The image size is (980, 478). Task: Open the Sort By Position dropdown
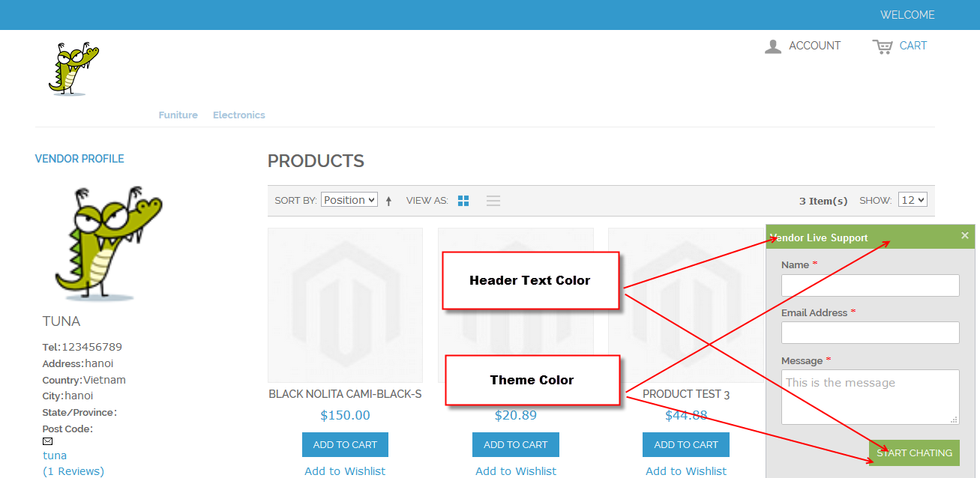(x=349, y=200)
